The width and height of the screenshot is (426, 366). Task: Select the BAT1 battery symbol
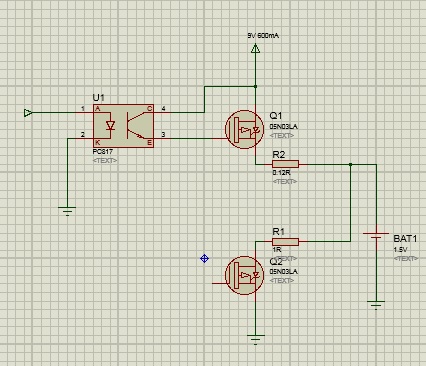376,236
